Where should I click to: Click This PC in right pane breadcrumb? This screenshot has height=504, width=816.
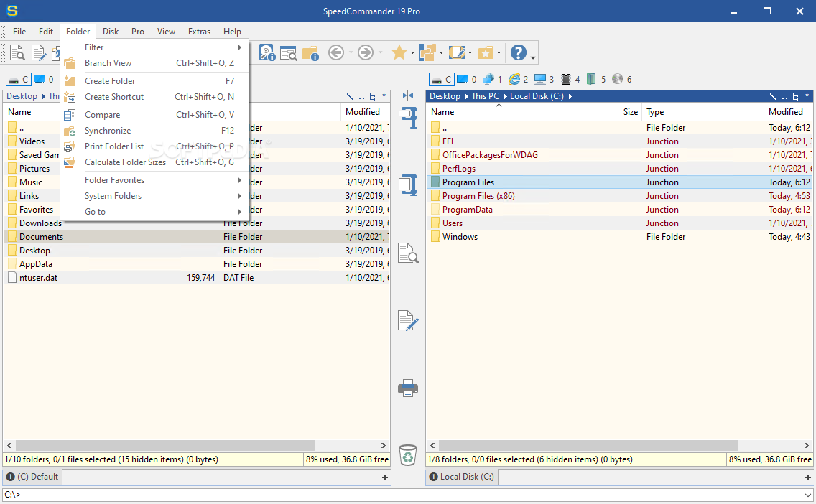485,96
